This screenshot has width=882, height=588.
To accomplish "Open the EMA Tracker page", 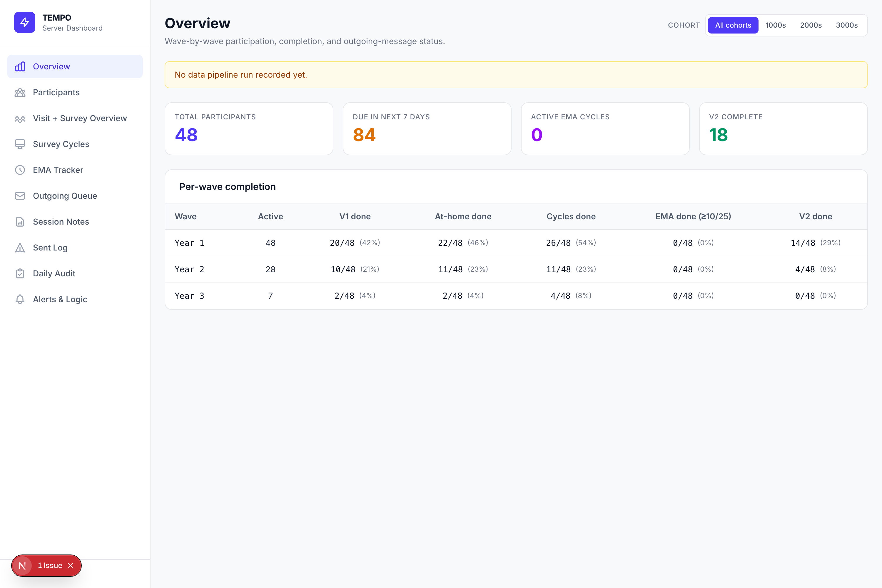I will pyautogui.click(x=75, y=170).
